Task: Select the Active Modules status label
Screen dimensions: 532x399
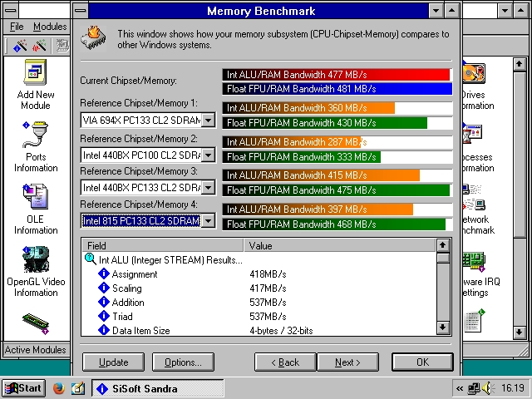Action: 35,350
